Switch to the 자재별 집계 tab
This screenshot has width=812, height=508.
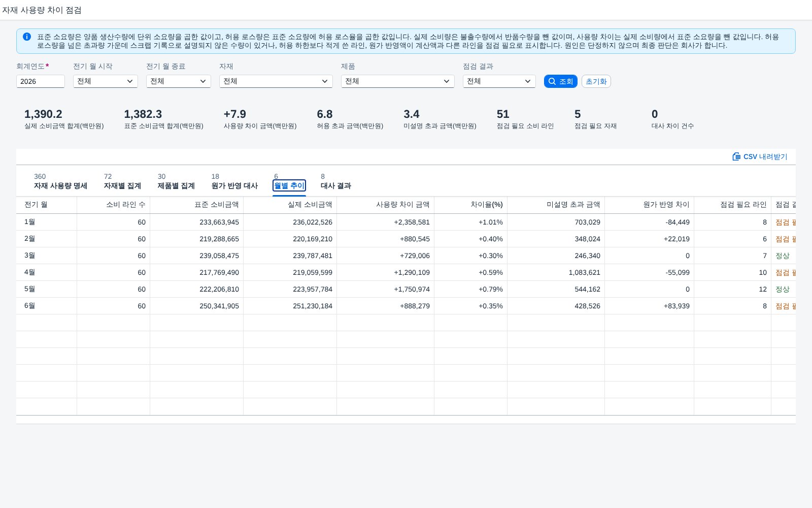click(x=122, y=186)
